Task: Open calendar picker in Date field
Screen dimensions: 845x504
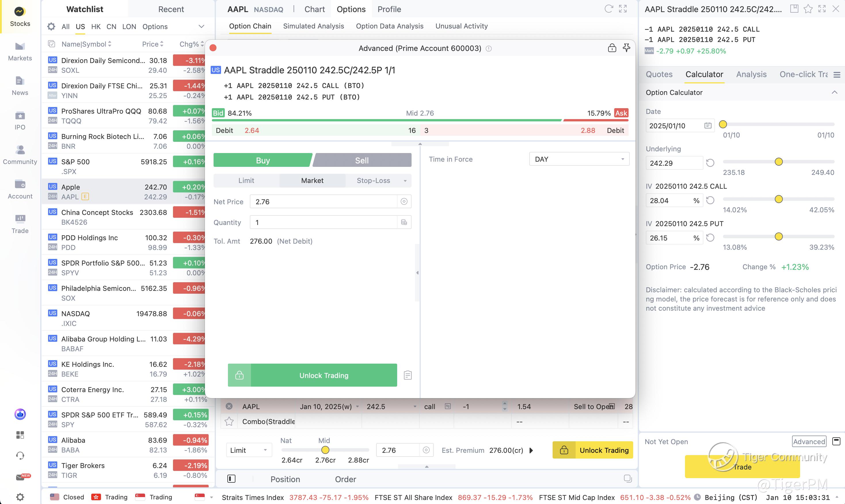Action: click(x=708, y=126)
